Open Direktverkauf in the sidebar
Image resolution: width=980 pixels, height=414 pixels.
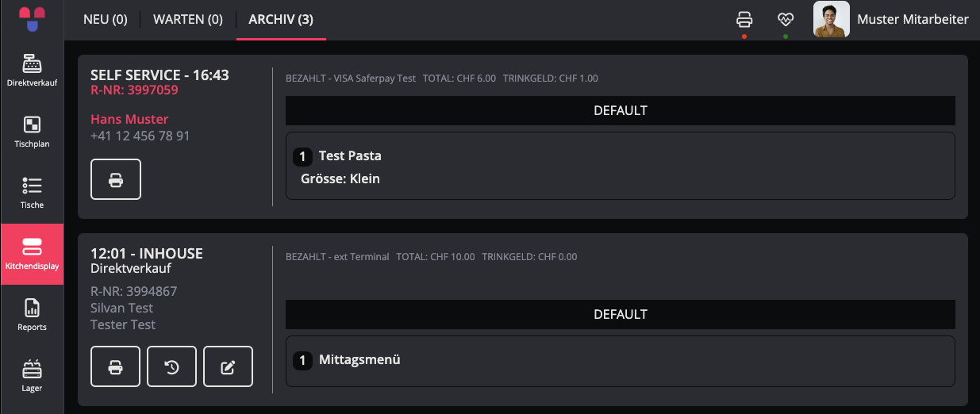(32, 70)
